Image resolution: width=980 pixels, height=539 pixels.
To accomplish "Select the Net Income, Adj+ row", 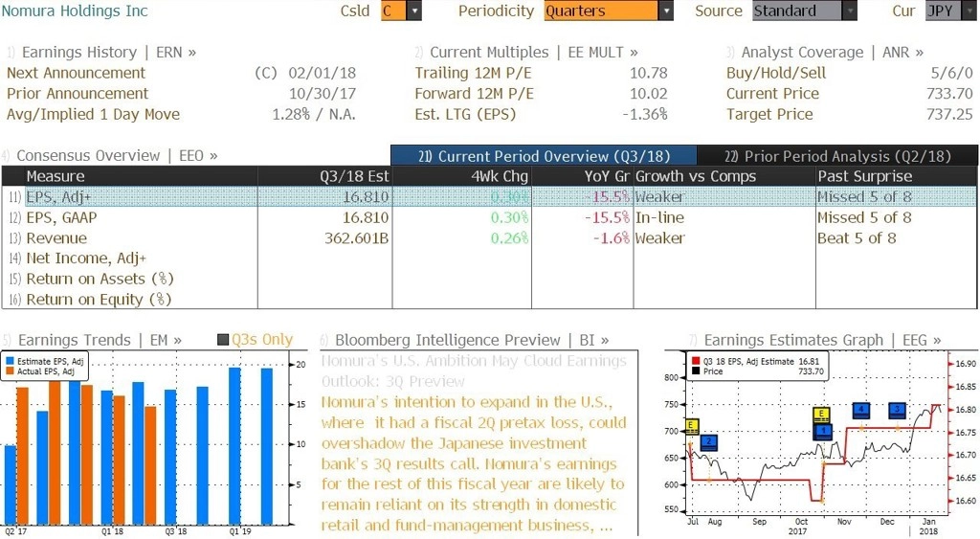I will click(x=489, y=258).
